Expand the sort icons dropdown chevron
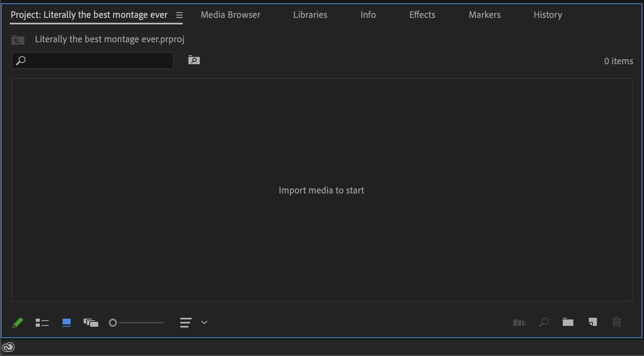 pyautogui.click(x=204, y=322)
